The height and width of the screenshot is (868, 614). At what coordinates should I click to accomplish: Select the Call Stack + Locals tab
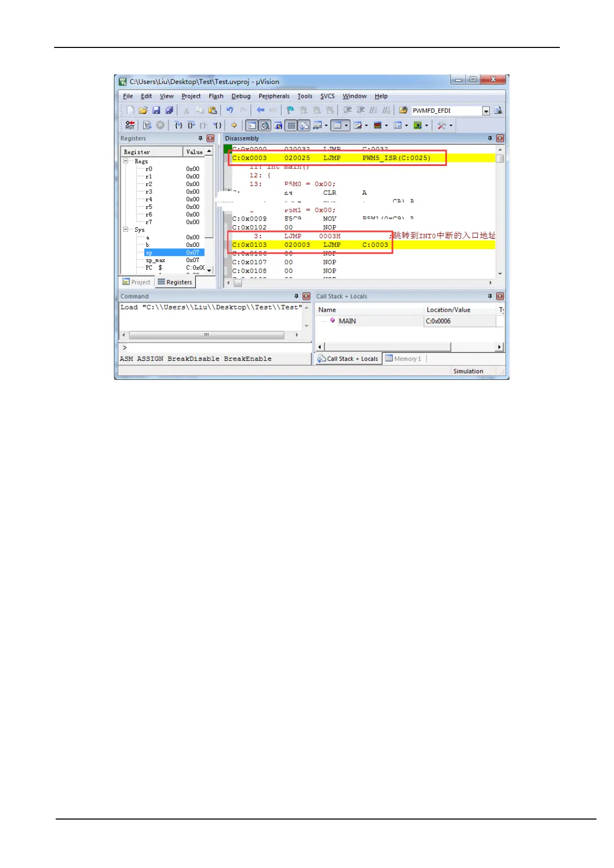click(348, 359)
